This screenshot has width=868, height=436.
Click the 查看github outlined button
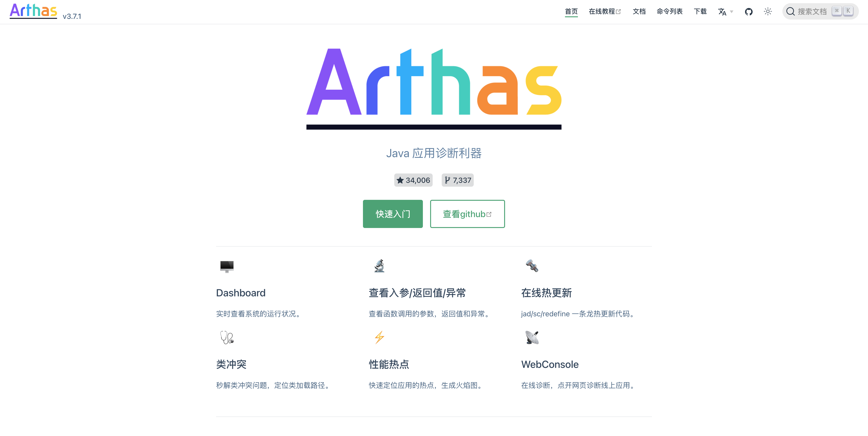(x=467, y=214)
